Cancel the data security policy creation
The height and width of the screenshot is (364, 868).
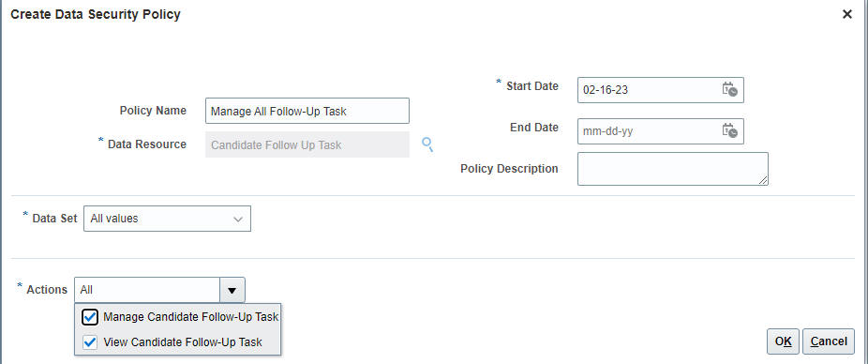click(x=828, y=341)
